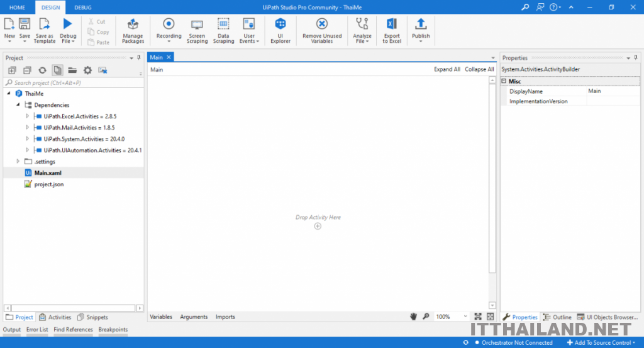Viewport: 644px width, 348px height.
Task: Open the Help dropdown
Action: [555, 7]
